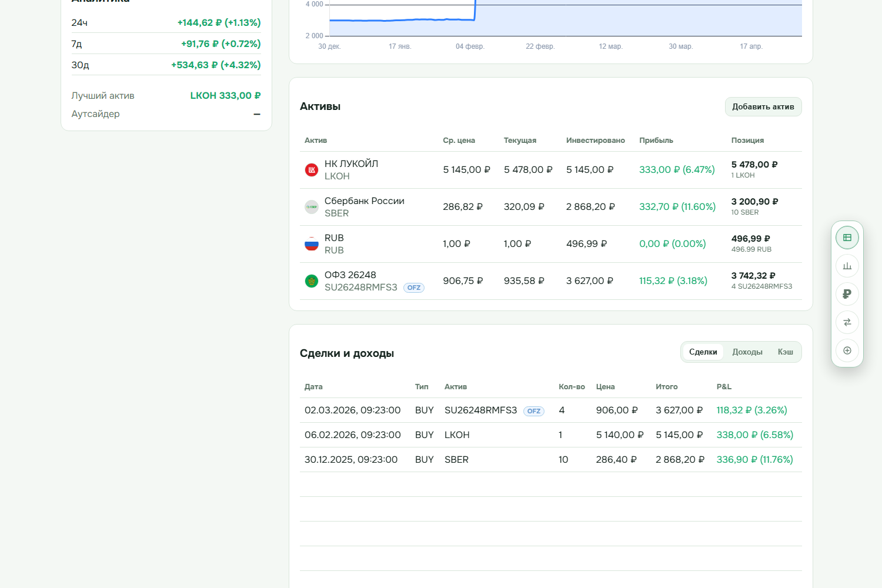Viewport: 882px width, 588px height.
Task: Click trade total '2 868,20 ₽' in trades table
Action: pos(680,459)
